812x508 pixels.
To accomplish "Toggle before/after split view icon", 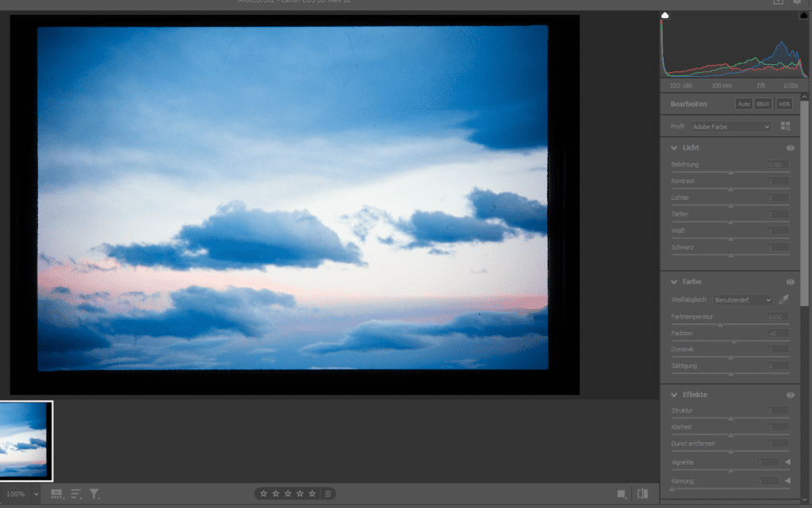I will (x=642, y=494).
